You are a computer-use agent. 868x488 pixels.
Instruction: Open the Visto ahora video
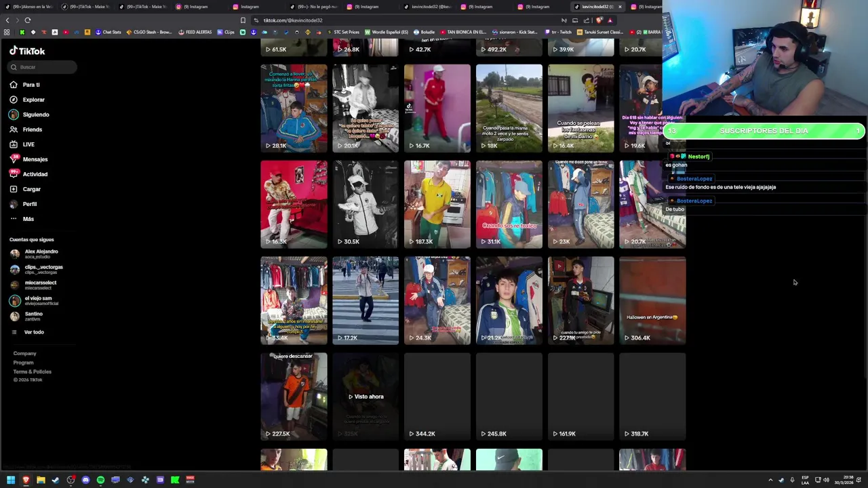pyautogui.click(x=366, y=396)
